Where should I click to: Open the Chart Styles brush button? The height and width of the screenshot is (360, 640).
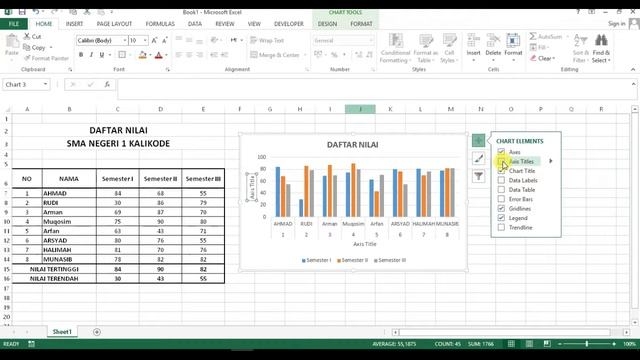point(478,158)
